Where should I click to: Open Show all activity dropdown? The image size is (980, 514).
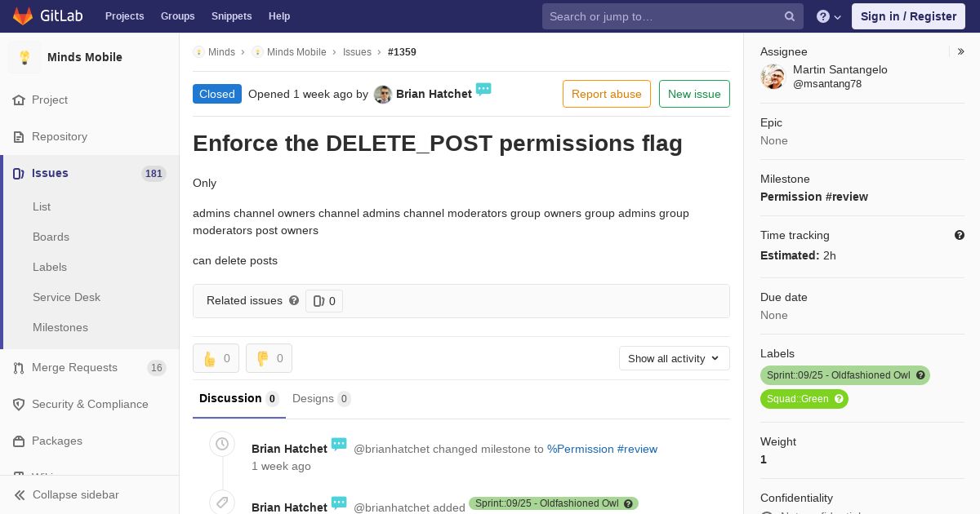point(675,358)
